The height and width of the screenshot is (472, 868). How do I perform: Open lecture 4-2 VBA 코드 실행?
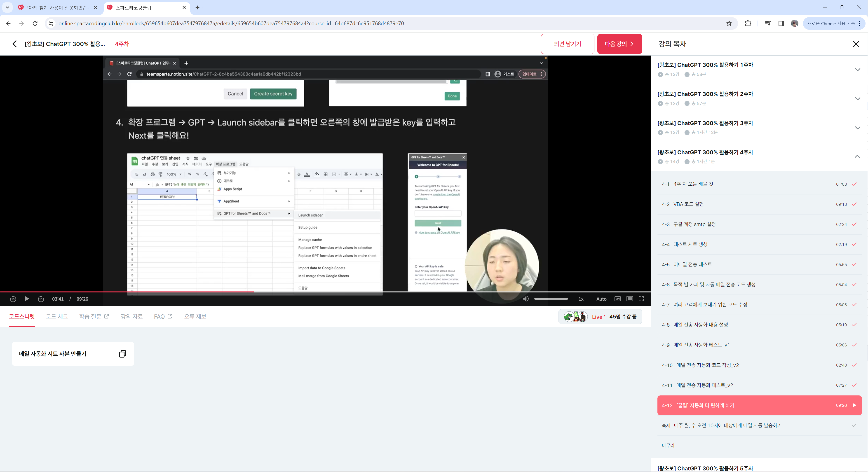coord(760,204)
